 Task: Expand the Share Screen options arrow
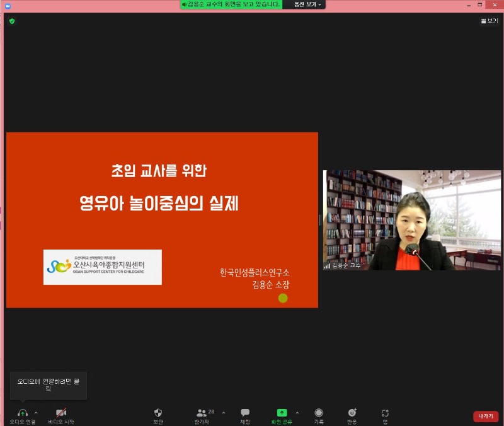(x=297, y=413)
